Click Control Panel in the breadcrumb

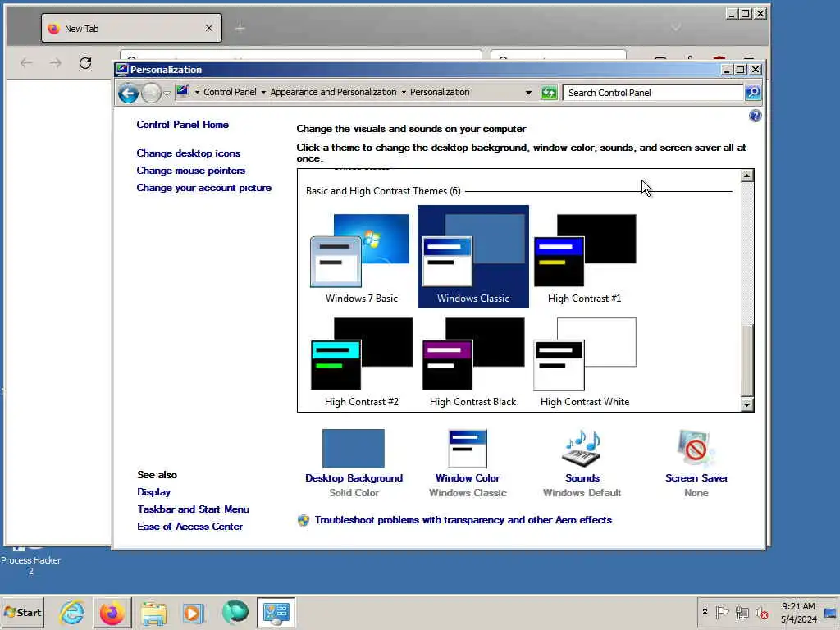click(230, 92)
